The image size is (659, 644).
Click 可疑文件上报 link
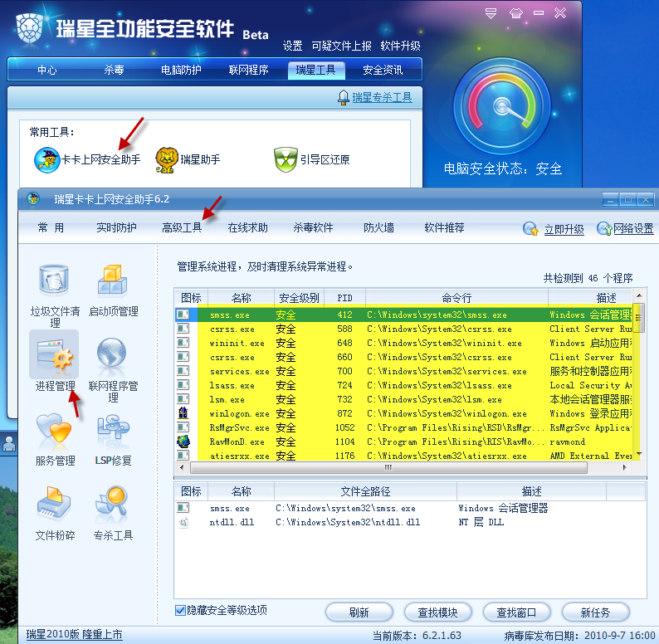(341, 46)
